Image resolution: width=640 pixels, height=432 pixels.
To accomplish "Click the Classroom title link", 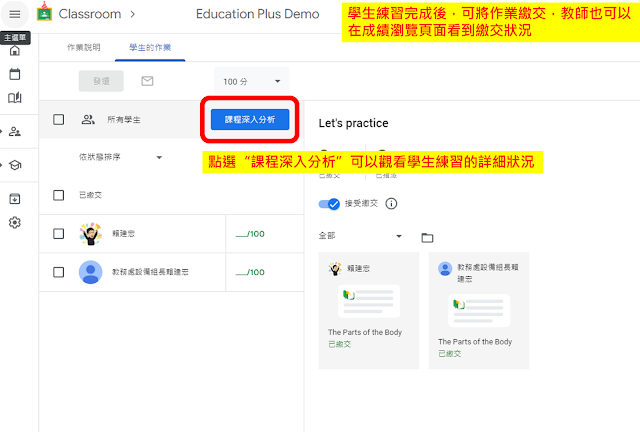I will (90, 14).
